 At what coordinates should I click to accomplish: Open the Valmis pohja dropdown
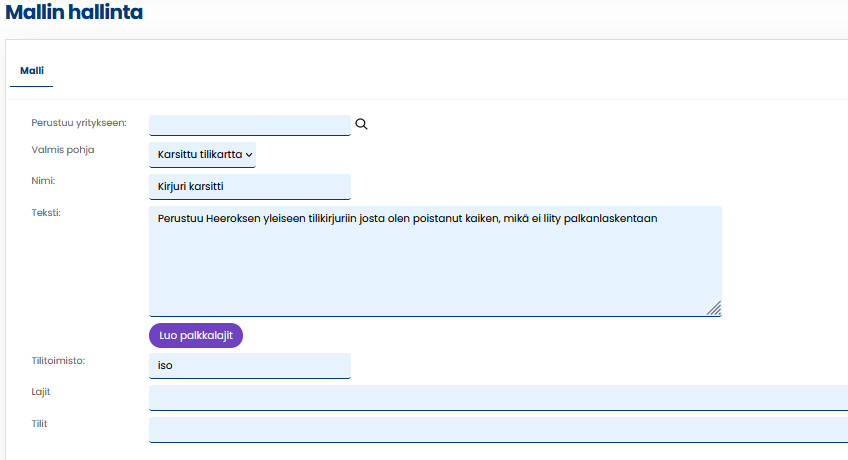(203, 155)
